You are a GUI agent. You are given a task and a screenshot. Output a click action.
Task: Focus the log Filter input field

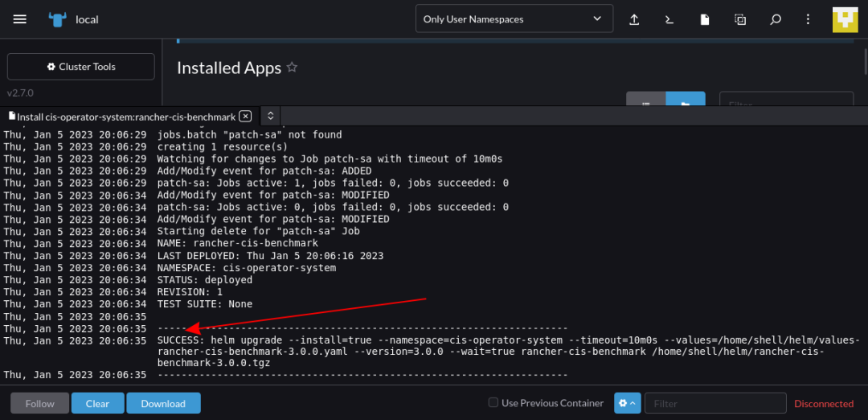(715, 403)
